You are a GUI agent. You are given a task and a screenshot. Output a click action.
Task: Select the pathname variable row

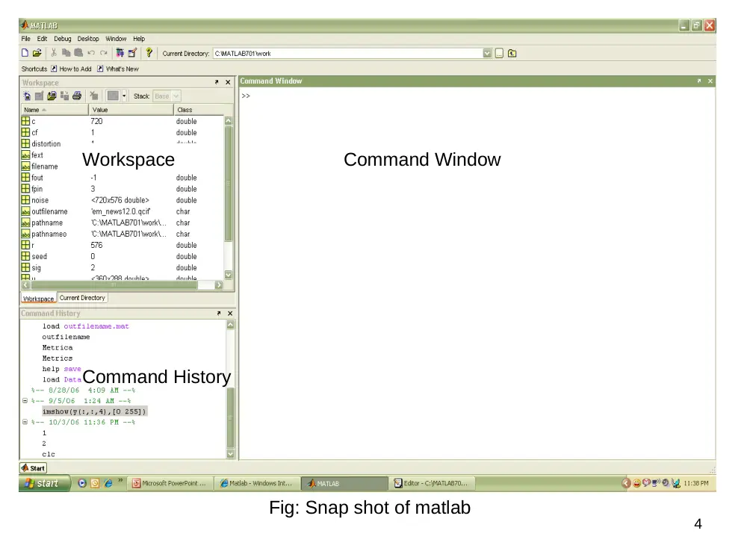(123, 223)
